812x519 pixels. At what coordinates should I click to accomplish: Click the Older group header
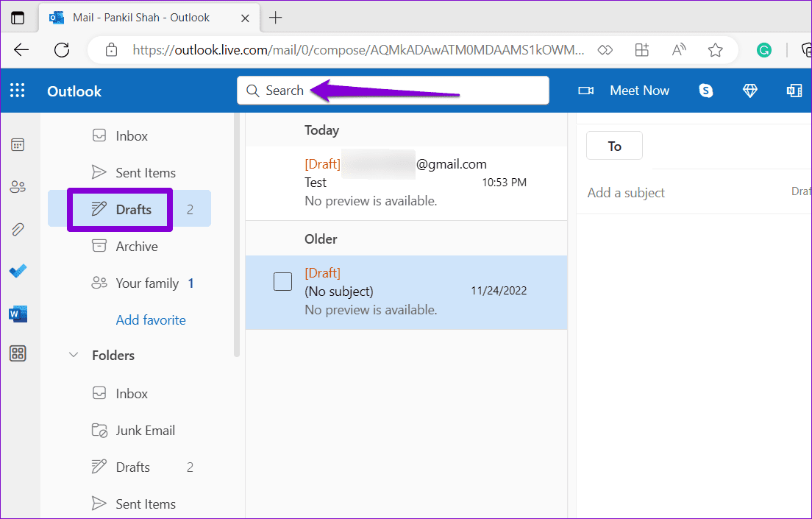pos(407,239)
